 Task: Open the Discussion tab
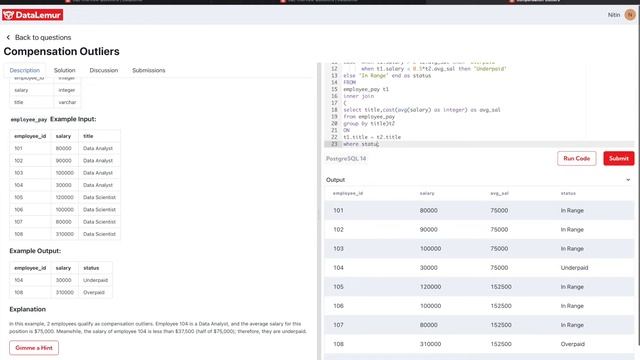point(104,70)
